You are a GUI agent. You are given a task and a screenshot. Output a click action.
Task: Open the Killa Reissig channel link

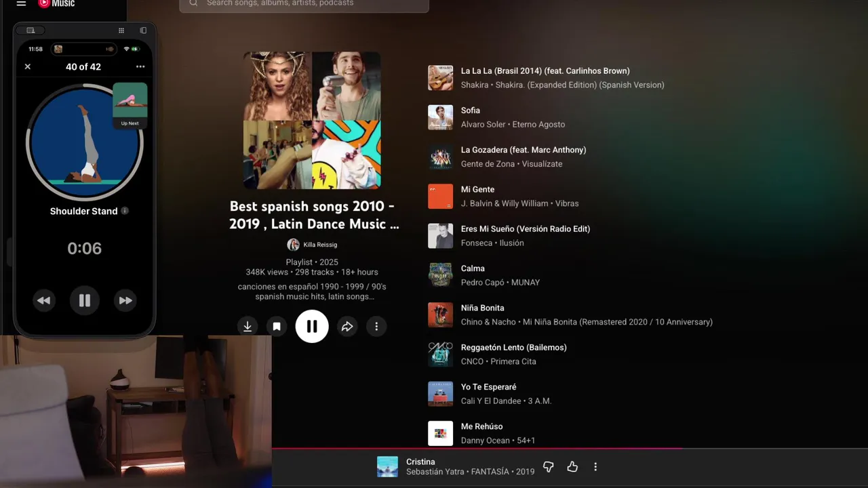[x=320, y=245]
